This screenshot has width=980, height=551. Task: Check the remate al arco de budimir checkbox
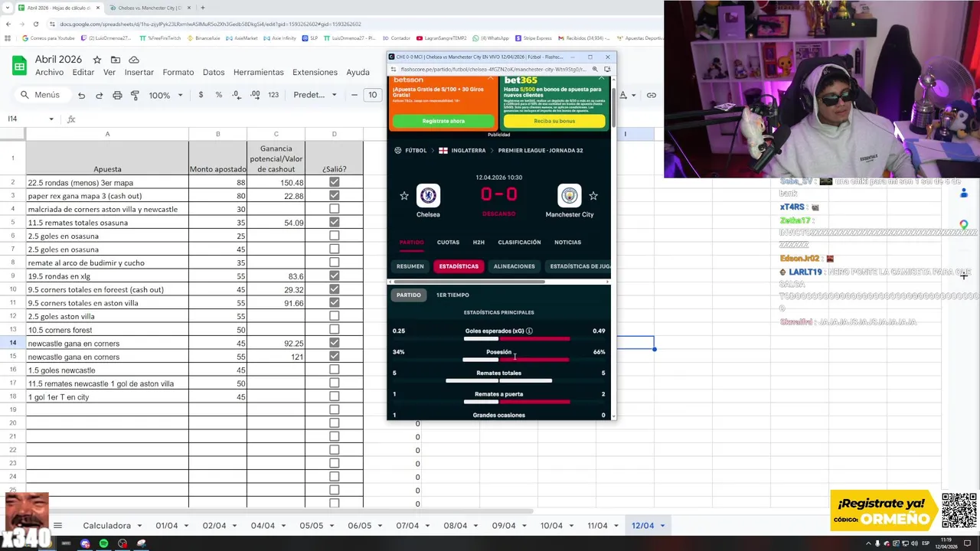pyautogui.click(x=334, y=262)
